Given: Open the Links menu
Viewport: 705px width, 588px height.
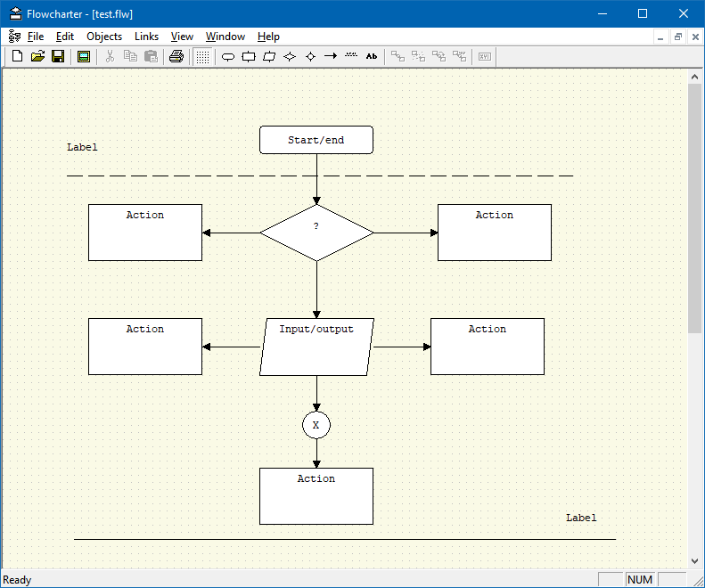Looking at the screenshot, I should [146, 37].
